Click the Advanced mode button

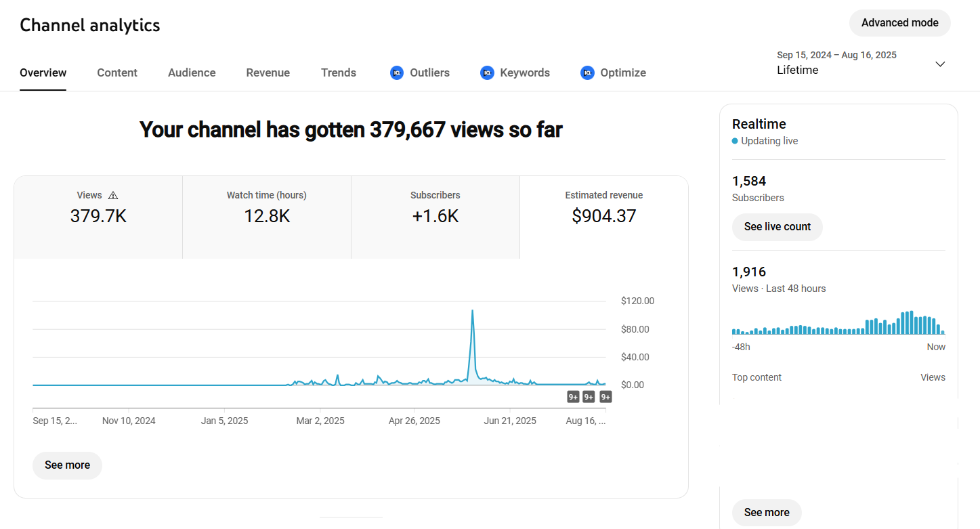point(899,23)
